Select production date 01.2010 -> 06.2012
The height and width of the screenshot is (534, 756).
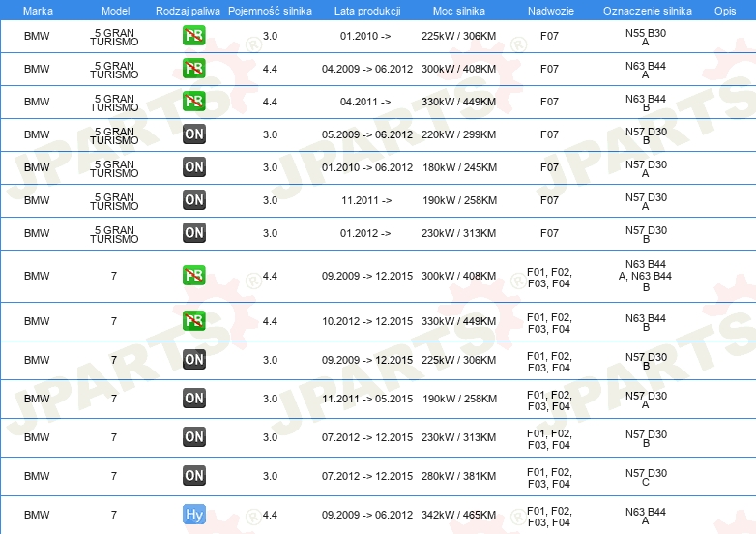367,167
